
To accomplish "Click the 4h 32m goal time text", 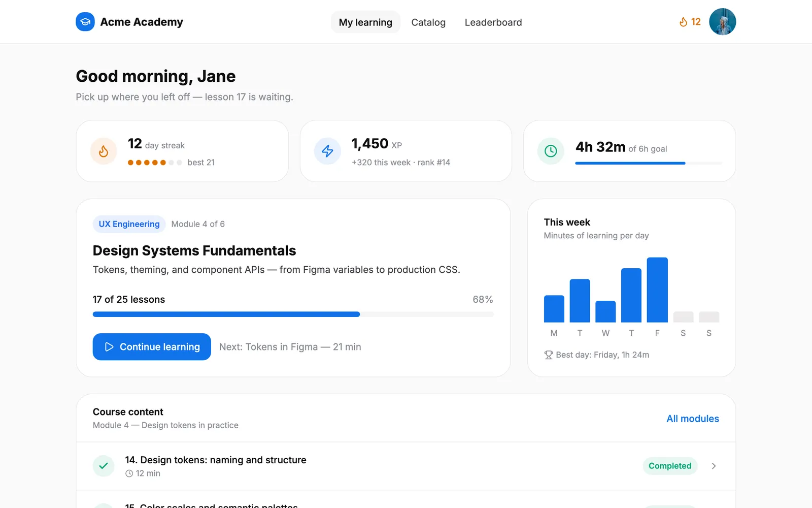I will [x=600, y=147].
